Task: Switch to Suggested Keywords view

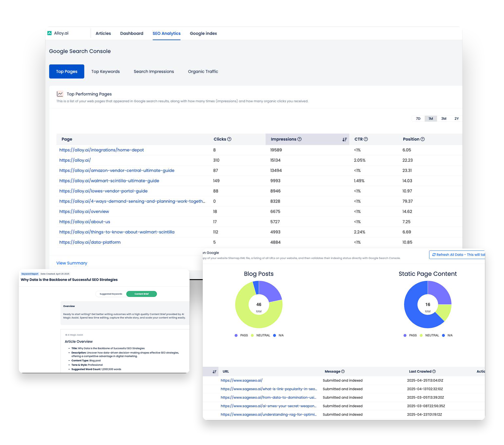Action: (x=111, y=294)
